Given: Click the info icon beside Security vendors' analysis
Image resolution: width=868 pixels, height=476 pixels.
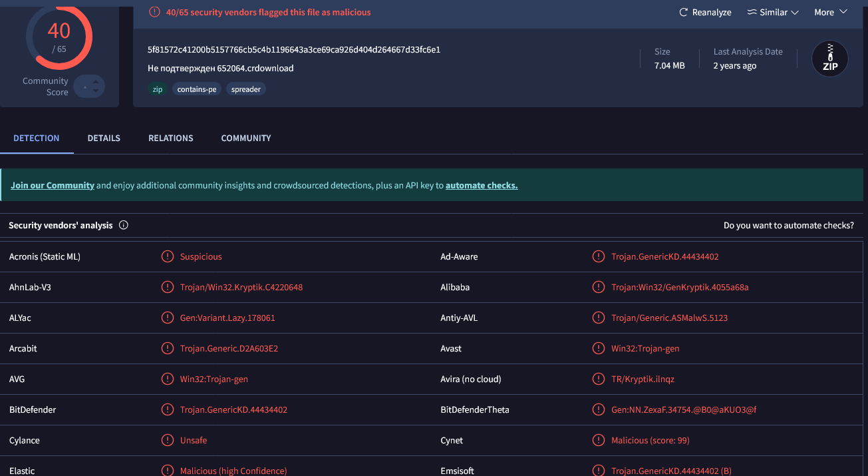Looking at the screenshot, I should click(124, 225).
